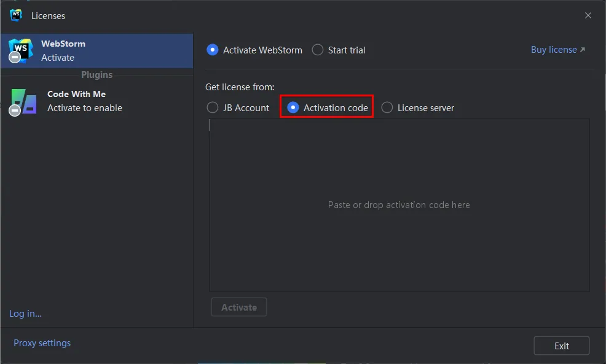Focus the activation code text area
Viewport: 606px width, 364px height.
click(399, 205)
